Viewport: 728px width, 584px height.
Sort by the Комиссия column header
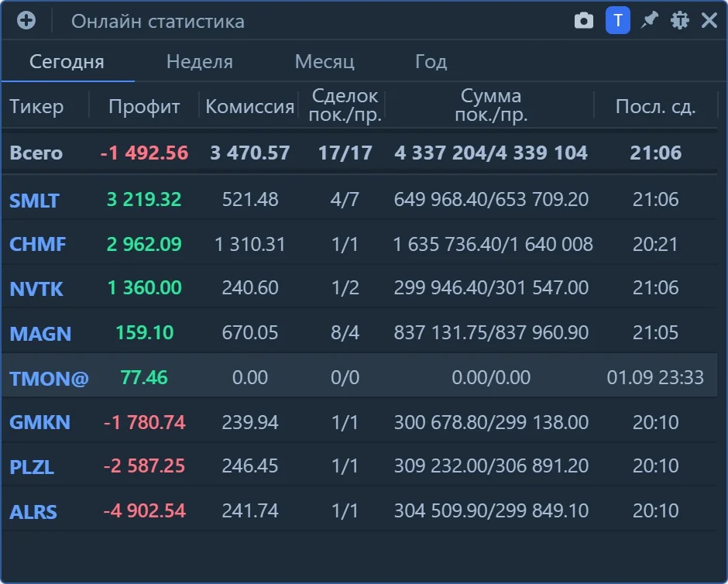(x=250, y=106)
